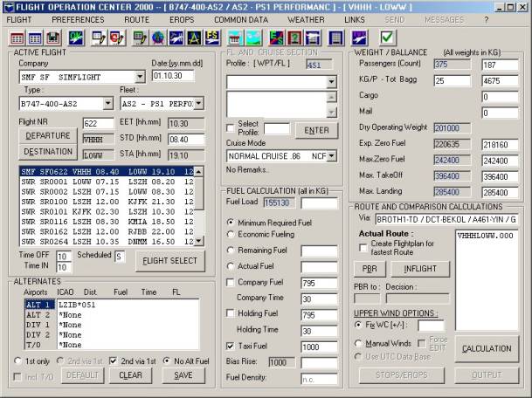Image resolution: width=532 pixels, height=398 pixels.
Task: Check Create Flightplan for fastest Route
Action: (x=363, y=248)
